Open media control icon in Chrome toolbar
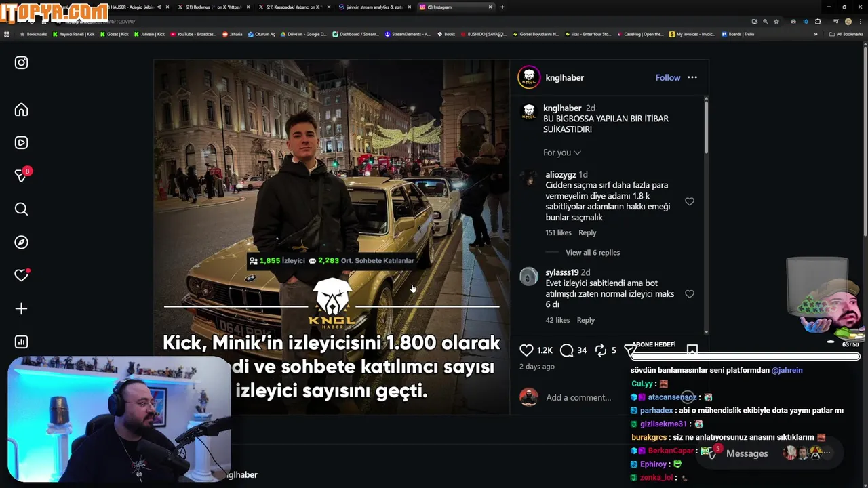This screenshot has height=488, width=868. [836, 22]
